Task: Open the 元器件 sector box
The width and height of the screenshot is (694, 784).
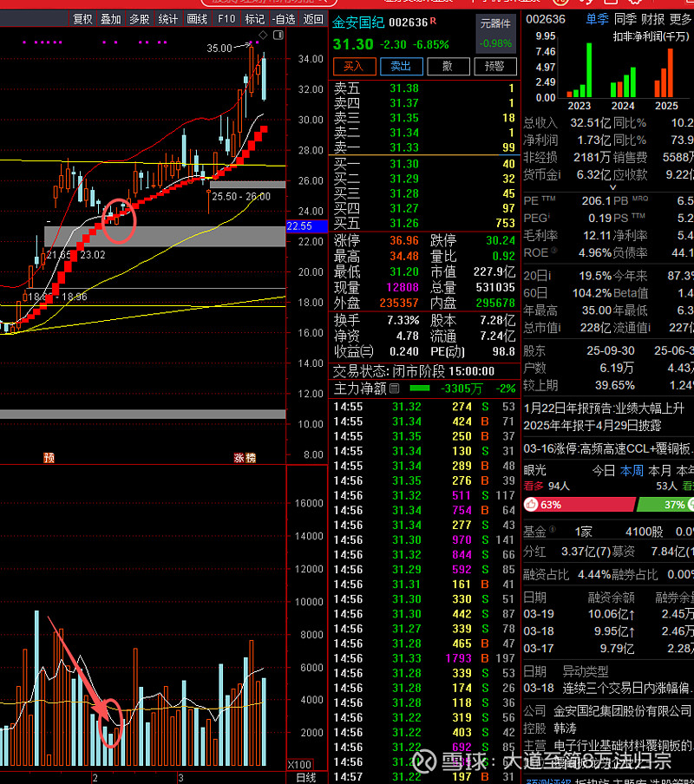Action: (495, 33)
